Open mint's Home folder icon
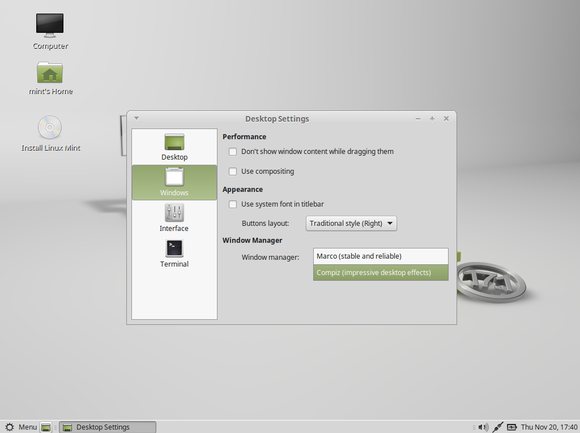This screenshot has height=433, width=580. pos(50,78)
